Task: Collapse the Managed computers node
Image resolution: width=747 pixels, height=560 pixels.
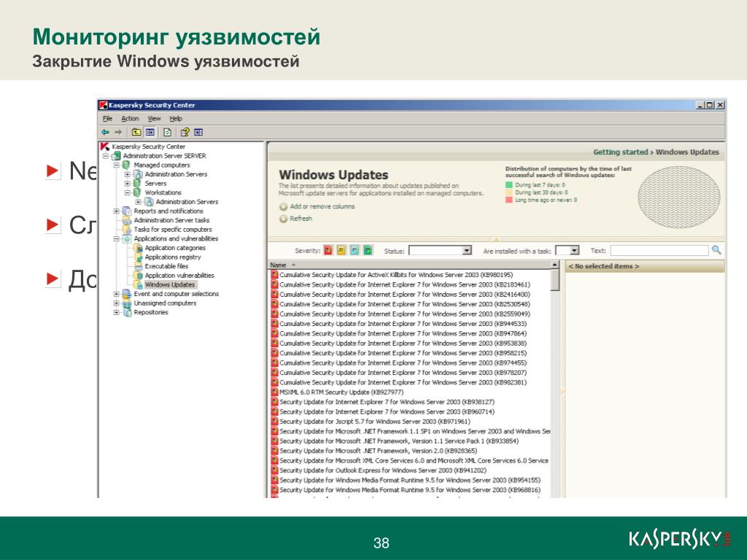Action: pyautogui.click(x=116, y=165)
